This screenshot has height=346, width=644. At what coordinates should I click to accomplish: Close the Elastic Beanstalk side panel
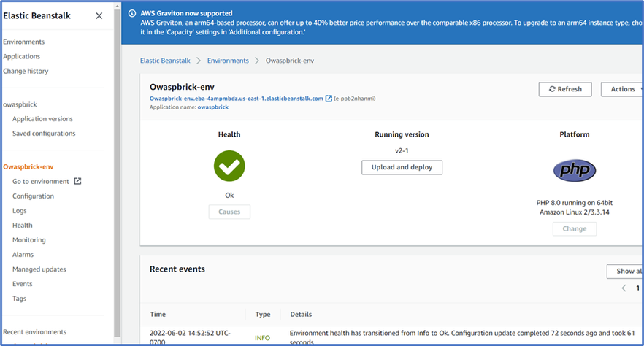coord(99,15)
